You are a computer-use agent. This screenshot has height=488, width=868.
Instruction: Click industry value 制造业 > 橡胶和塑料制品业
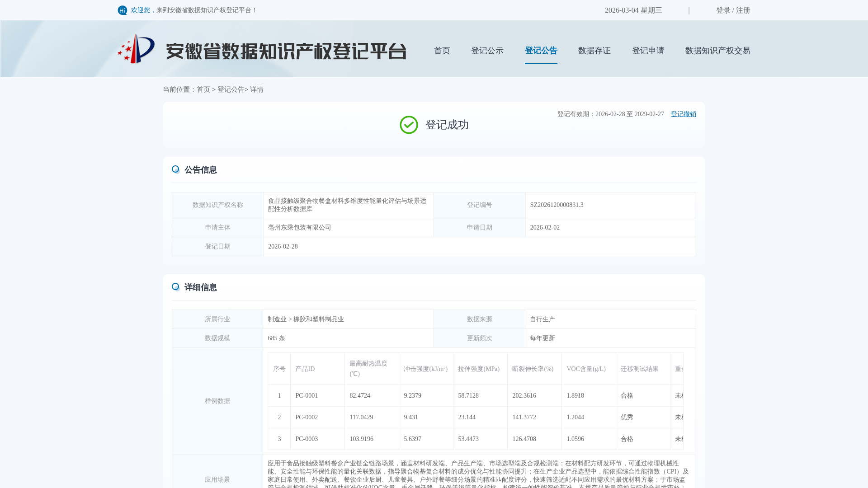click(x=306, y=319)
